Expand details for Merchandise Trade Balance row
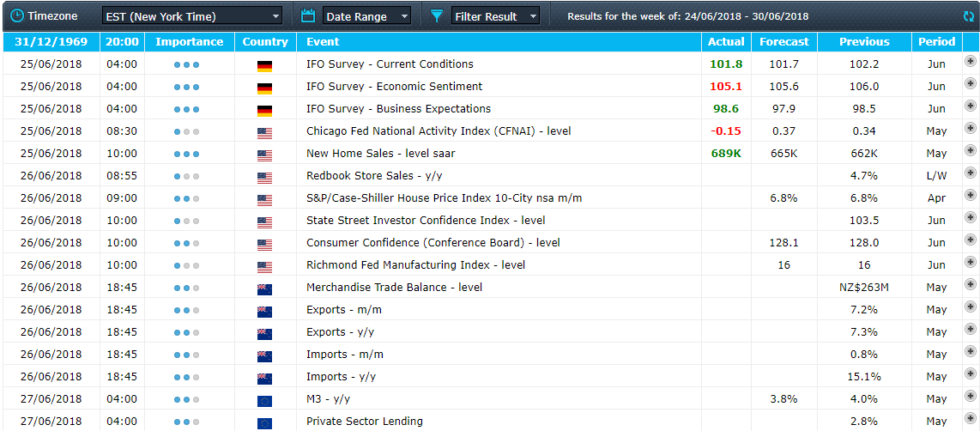The width and height of the screenshot is (980, 431). [x=970, y=285]
